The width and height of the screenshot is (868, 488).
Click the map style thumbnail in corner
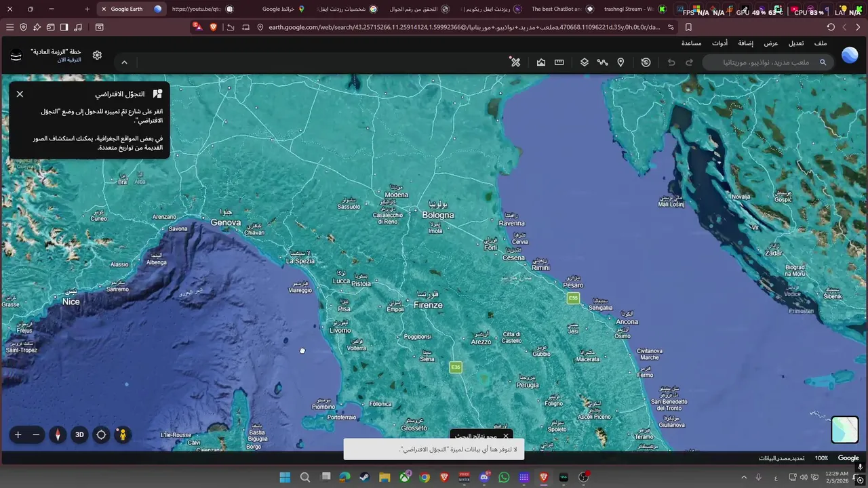[x=845, y=430]
